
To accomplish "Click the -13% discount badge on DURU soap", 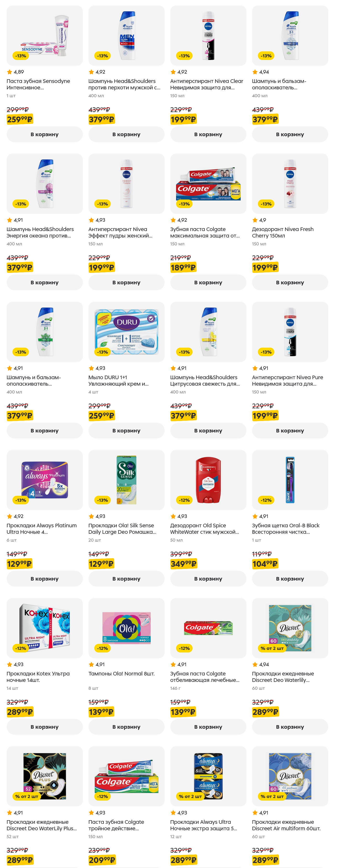I will [103, 352].
